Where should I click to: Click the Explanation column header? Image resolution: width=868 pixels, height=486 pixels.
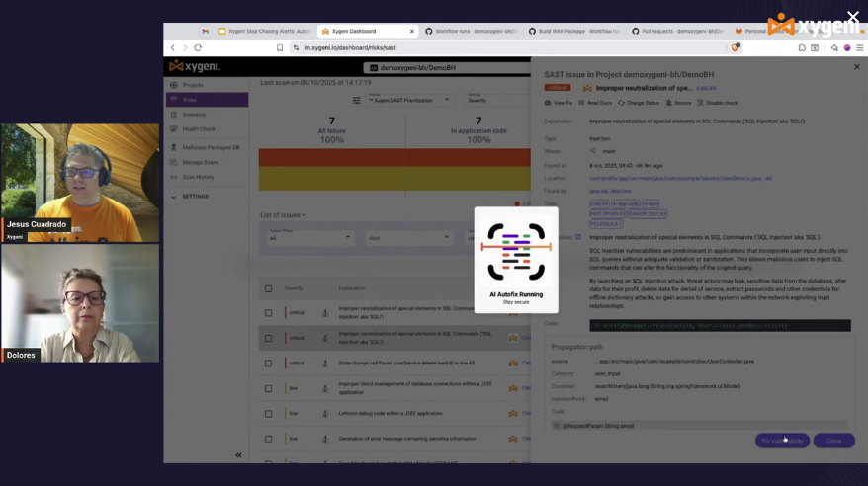pos(352,288)
